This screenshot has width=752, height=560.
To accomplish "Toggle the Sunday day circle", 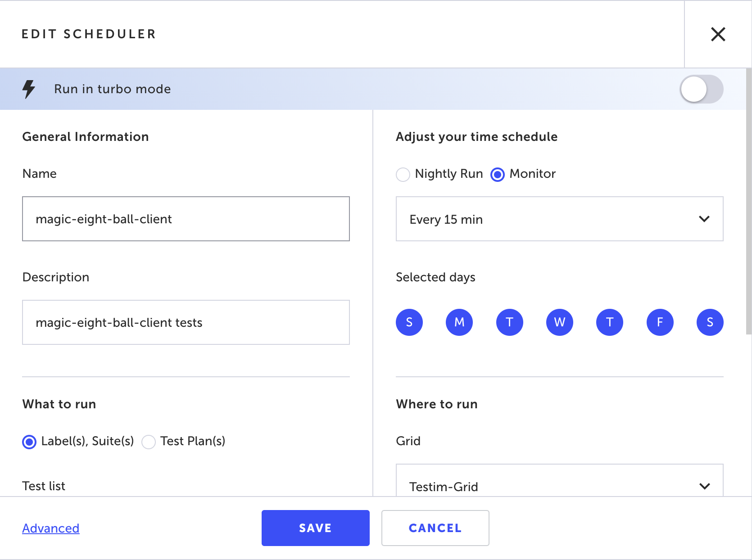I will (409, 322).
